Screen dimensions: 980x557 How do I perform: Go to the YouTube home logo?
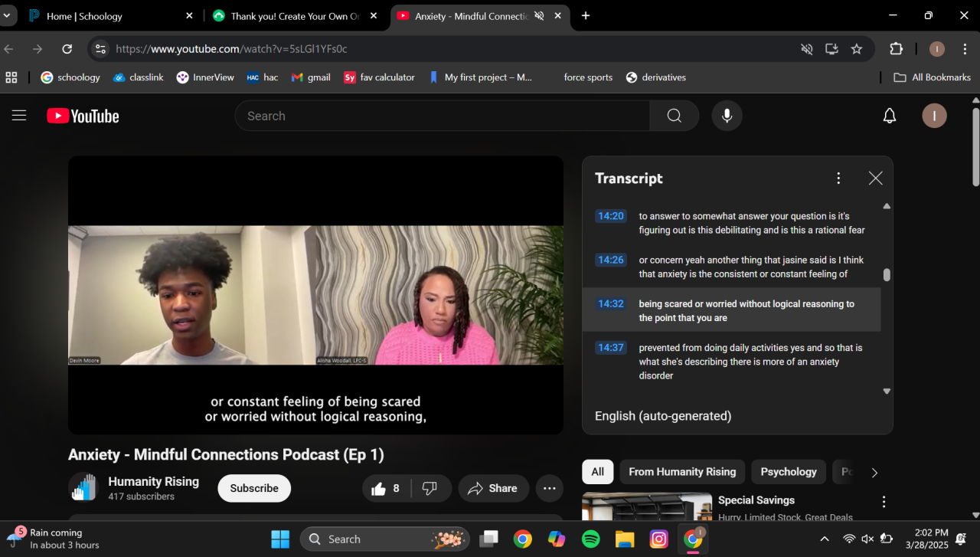[x=83, y=116]
